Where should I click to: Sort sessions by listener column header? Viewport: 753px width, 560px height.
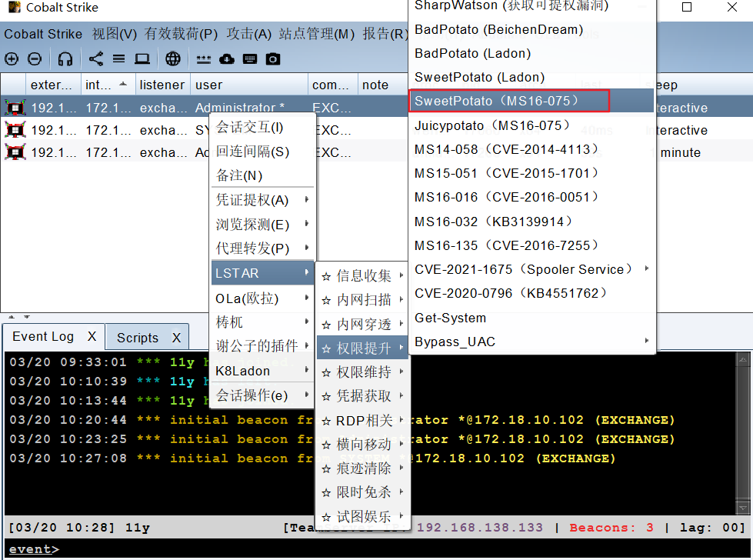pos(162,85)
